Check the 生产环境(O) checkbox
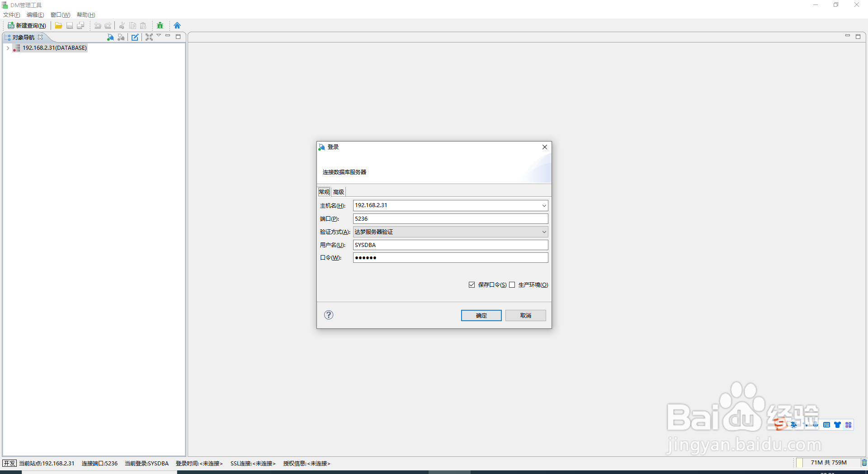The image size is (868, 474). pos(512,285)
